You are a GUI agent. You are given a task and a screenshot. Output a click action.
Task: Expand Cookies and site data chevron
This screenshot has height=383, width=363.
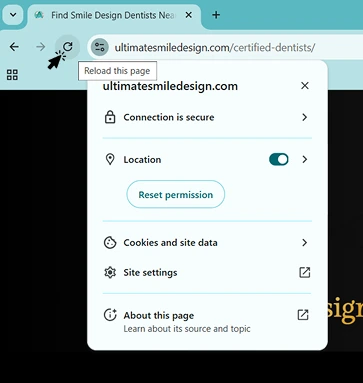coord(304,242)
